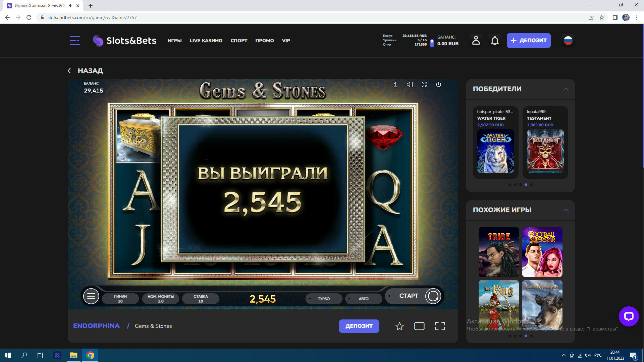Collapse the ПОБЕДИТЕЛИ panel
The image size is (644, 362).
tap(566, 89)
